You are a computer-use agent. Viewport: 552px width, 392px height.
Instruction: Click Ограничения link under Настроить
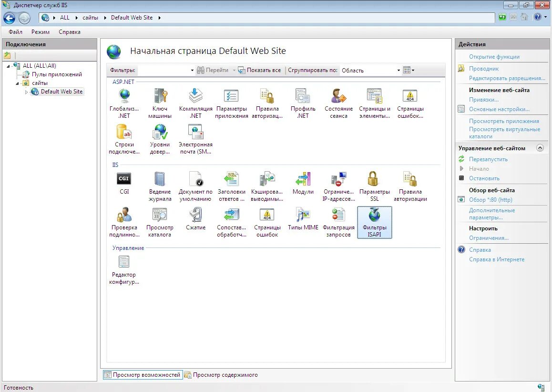489,238
